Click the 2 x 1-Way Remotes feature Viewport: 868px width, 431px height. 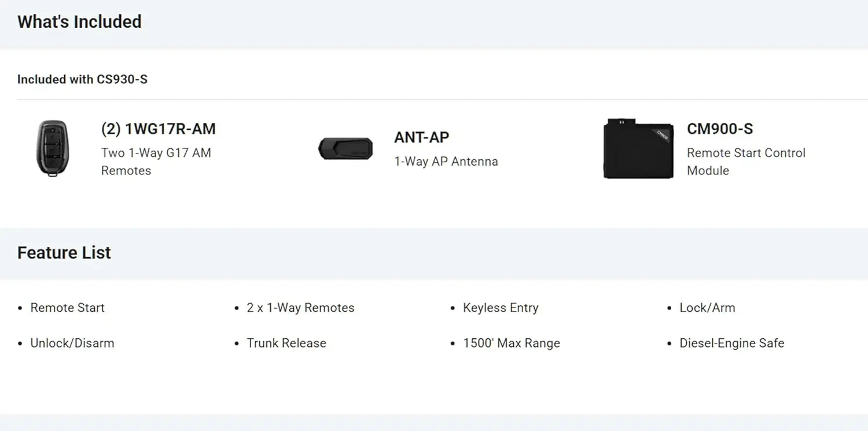pyautogui.click(x=300, y=308)
